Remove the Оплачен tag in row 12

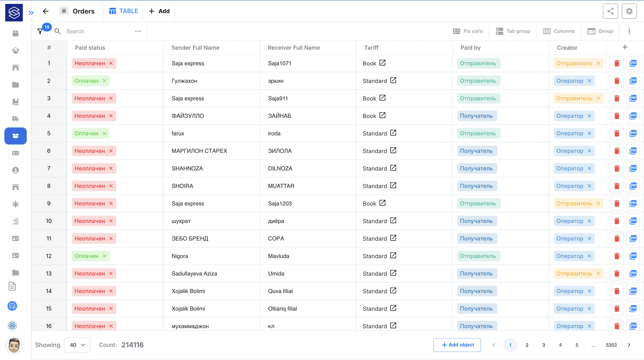(104, 256)
